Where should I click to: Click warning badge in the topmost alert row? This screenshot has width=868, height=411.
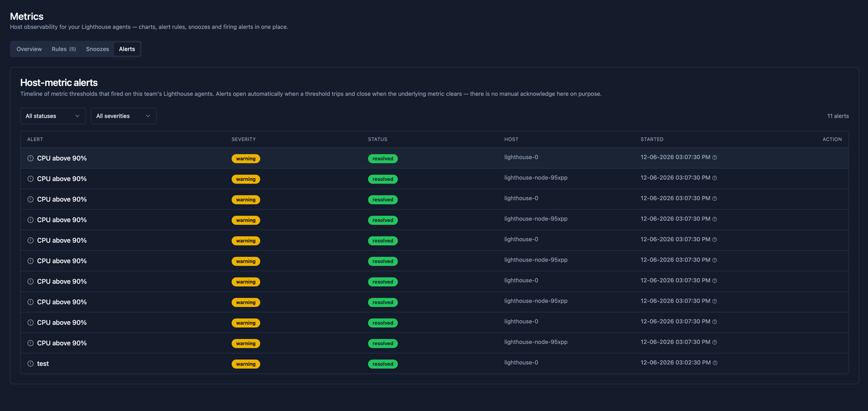[246, 159]
